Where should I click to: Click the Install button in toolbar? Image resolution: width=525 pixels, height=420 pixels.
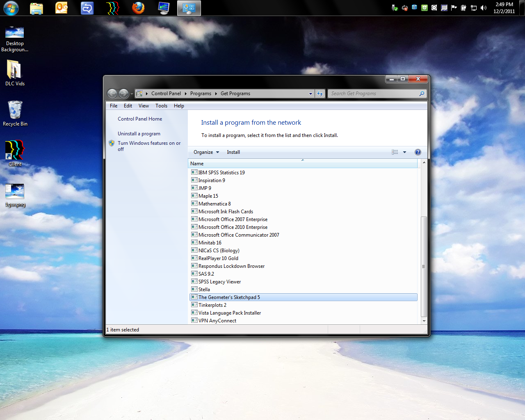tap(233, 152)
